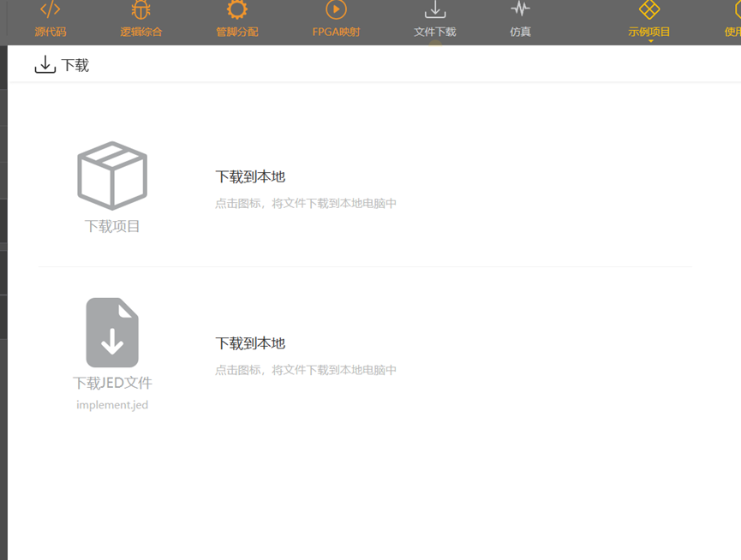Viewport: 741px width, 560px height.
Task: Click 下载到本地 heading next to JED file
Action: click(250, 343)
